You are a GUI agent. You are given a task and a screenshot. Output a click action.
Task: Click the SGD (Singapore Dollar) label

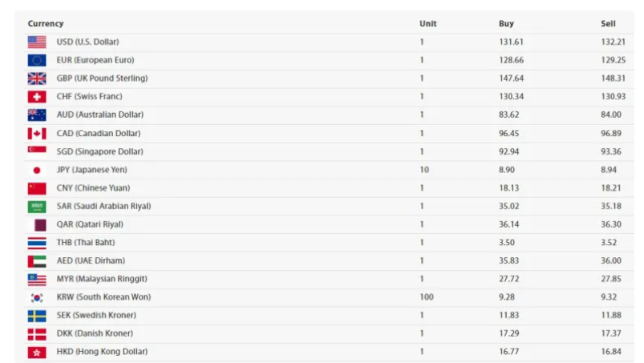pos(100,151)
